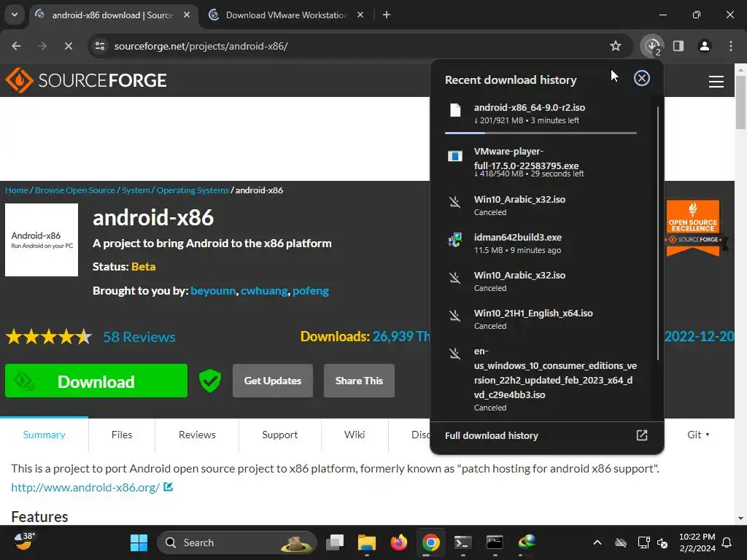Screen dimensions: 747x560
Task: Bookmark this page with the star icon
Action: tap(616, 46)
